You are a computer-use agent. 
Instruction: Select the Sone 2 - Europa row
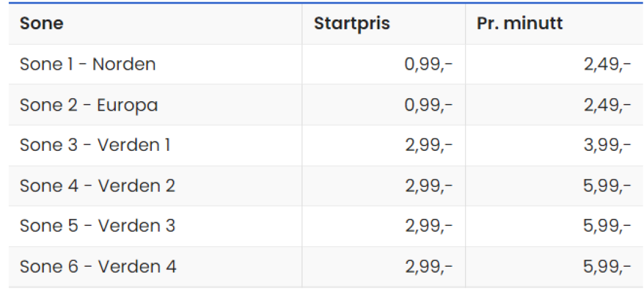pyautogui.click(x=326, y=105)
